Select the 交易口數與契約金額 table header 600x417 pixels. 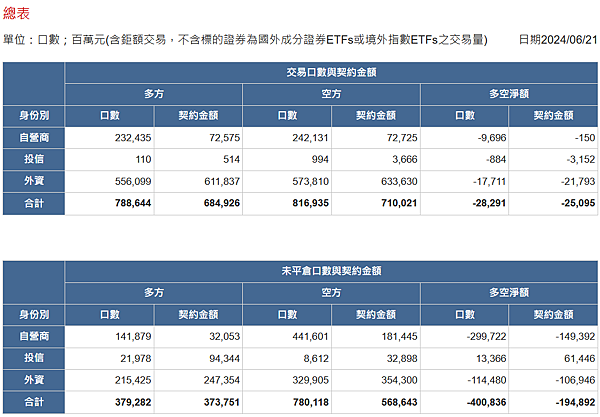pos(331,72)
